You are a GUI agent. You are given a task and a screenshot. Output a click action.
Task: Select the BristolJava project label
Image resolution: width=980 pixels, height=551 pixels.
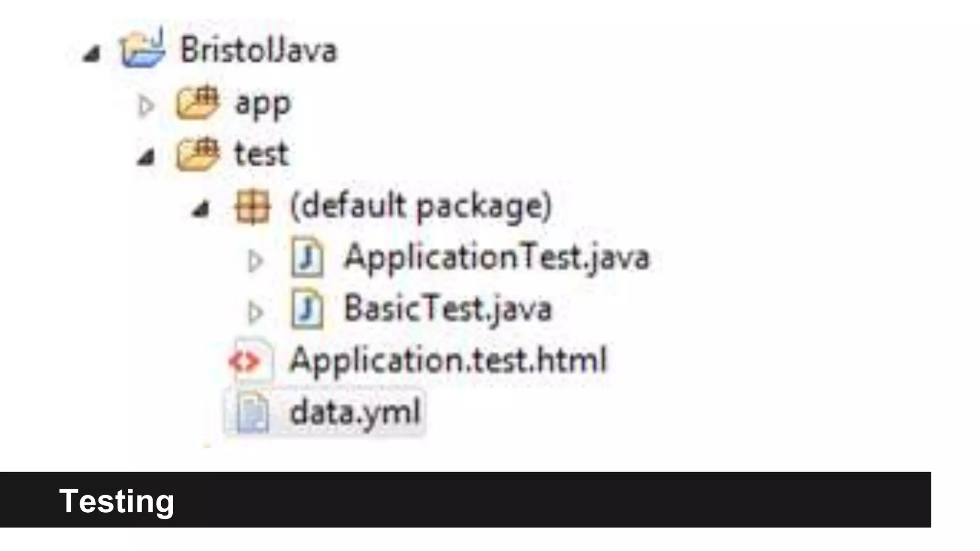point(258,50)
